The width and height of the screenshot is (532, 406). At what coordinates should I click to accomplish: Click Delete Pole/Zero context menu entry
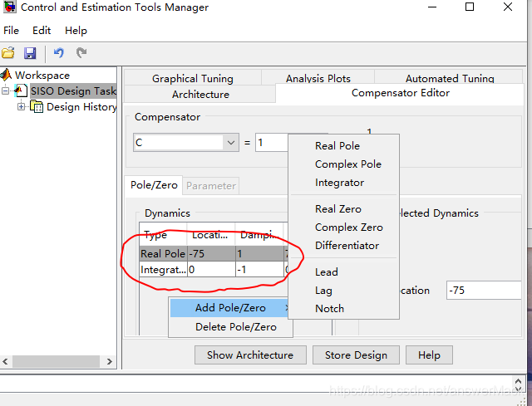(230, 326)
